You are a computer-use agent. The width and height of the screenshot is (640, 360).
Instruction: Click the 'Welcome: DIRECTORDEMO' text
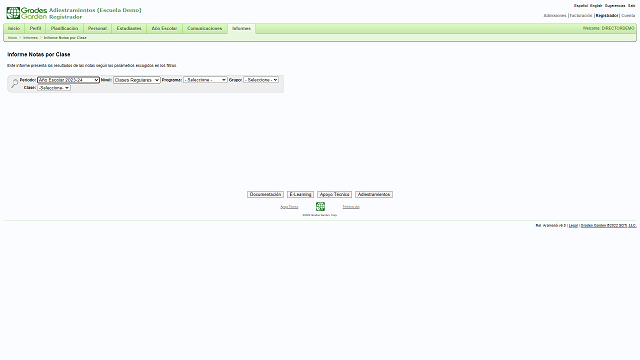(x=609, y=28)
